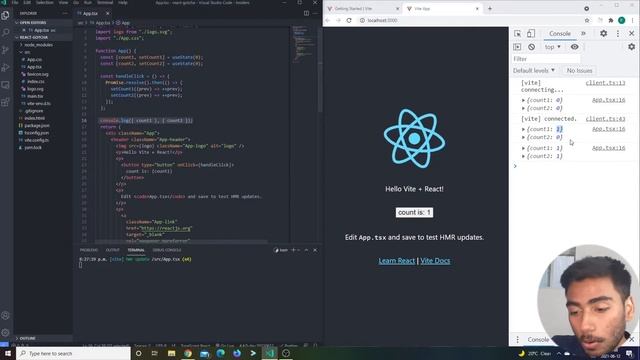The height and width of the screenshot is (360, 640).
Task: Create live expression with eye icon
Action: (x=574, y=47)
